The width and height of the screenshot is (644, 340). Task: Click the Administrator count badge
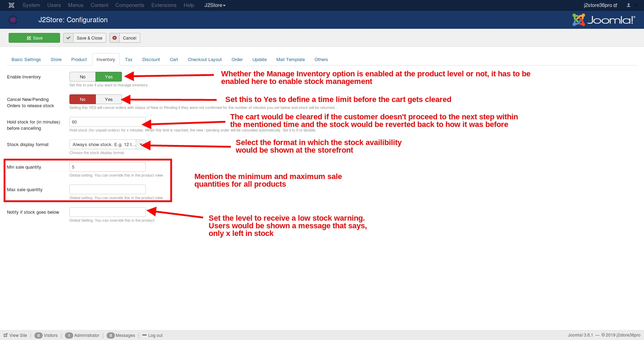[x=69, y=335]
